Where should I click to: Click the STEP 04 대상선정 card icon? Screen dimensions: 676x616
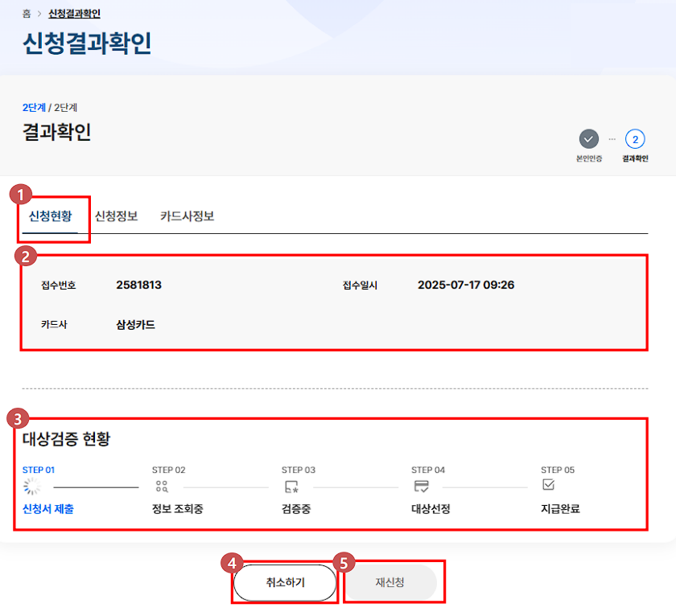[421, 487]
